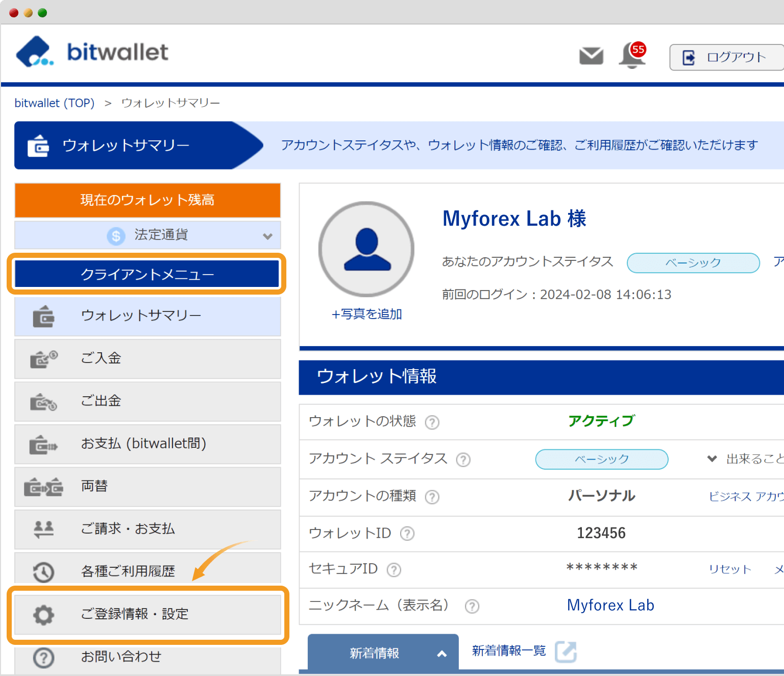
Task: Click the deposit icon beside ご入金
Action: pyautogui.click(x=44, y=359)
